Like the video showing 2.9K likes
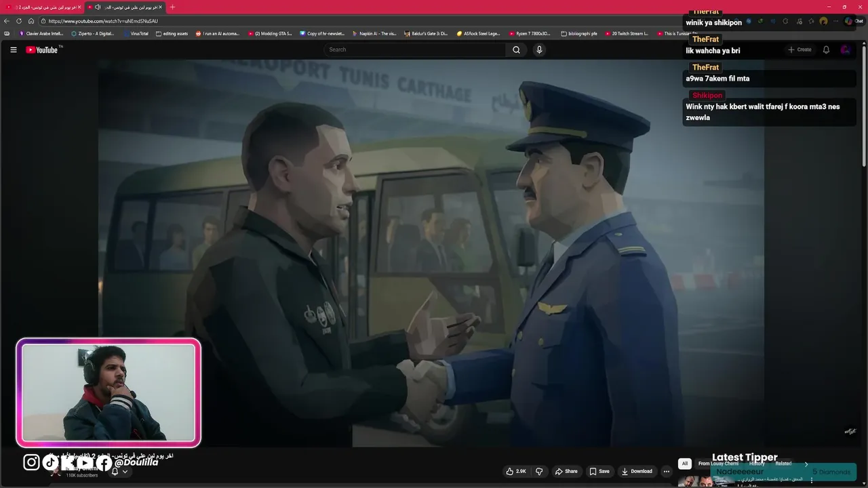The width and height of the screenshot is (868, 488). click(516, 471)
